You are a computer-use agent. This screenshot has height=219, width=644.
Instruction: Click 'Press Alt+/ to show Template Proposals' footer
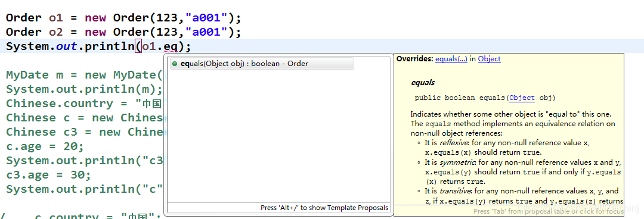pyautogui.click(x=324, y=208)
